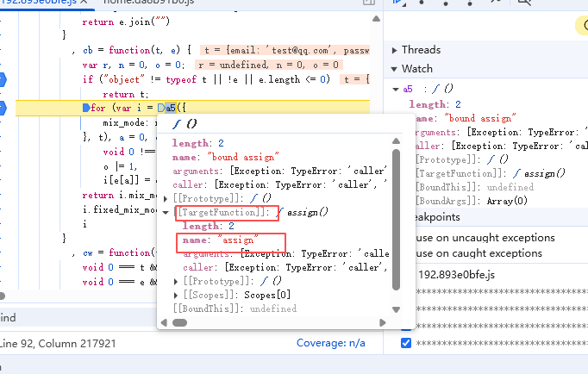588x374 pixels.
Task: Select the highlighted a5 token in code
Action: [171, 108]
